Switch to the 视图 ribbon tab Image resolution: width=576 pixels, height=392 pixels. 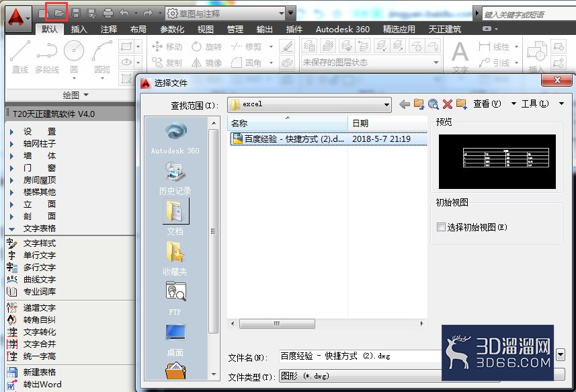[206, 29]
